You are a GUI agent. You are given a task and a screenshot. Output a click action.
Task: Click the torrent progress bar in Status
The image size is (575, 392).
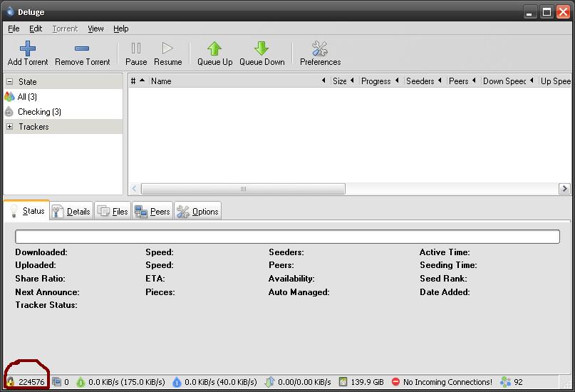(288, 237)
